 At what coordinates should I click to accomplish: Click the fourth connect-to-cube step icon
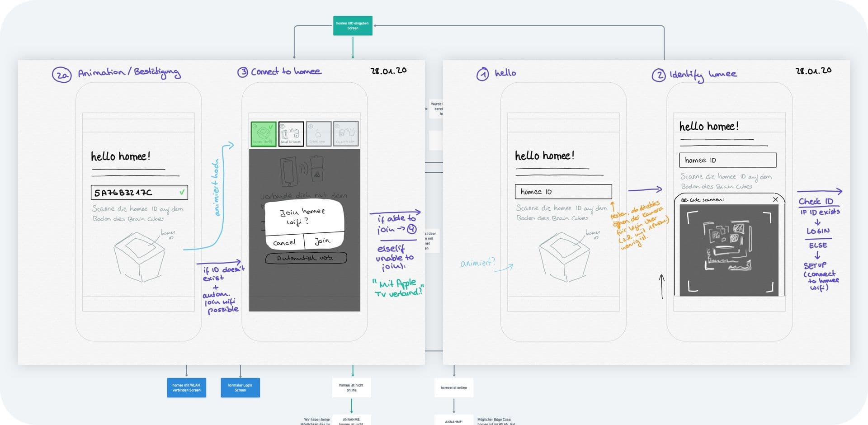(x=345, y=133)
